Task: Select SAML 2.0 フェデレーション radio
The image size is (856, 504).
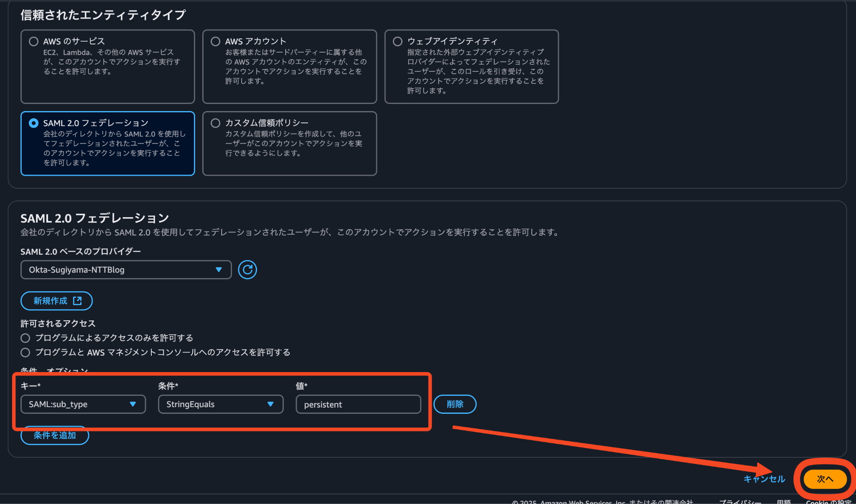Action: [x=33, y=123]
